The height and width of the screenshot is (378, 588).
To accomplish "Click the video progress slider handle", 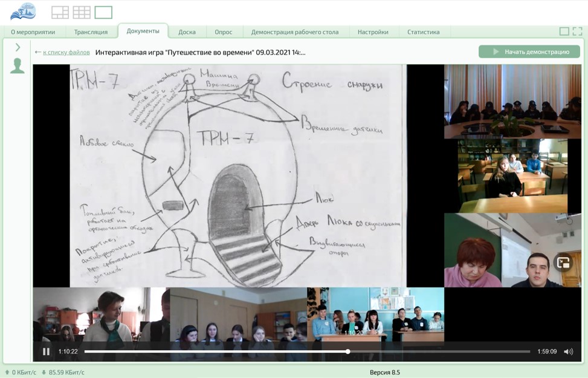I will point(348,351).
